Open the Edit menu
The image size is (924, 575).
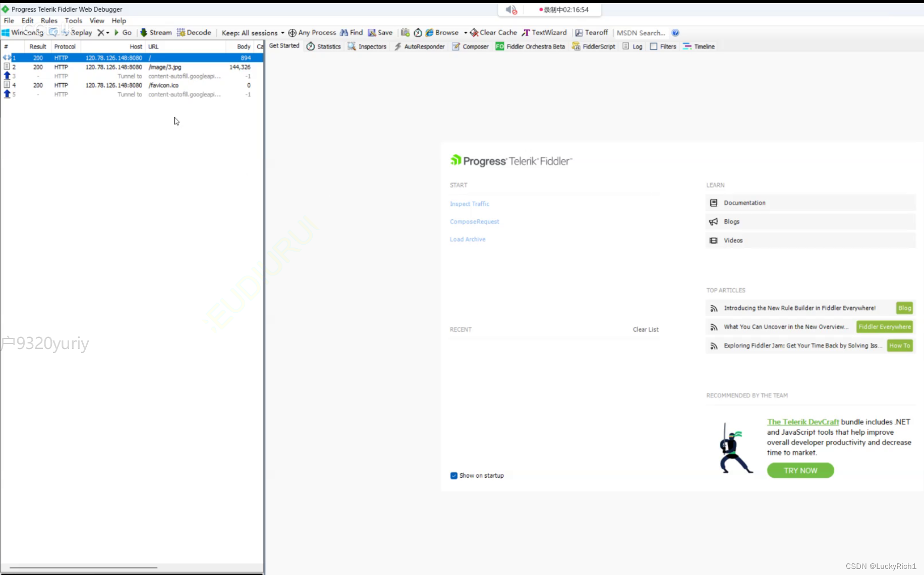[x=27, y=21]
